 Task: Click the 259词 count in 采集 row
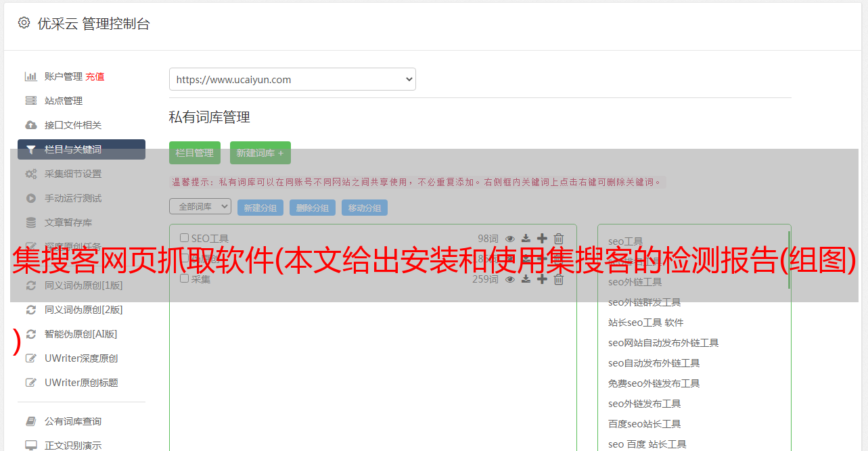coord(485,279)
